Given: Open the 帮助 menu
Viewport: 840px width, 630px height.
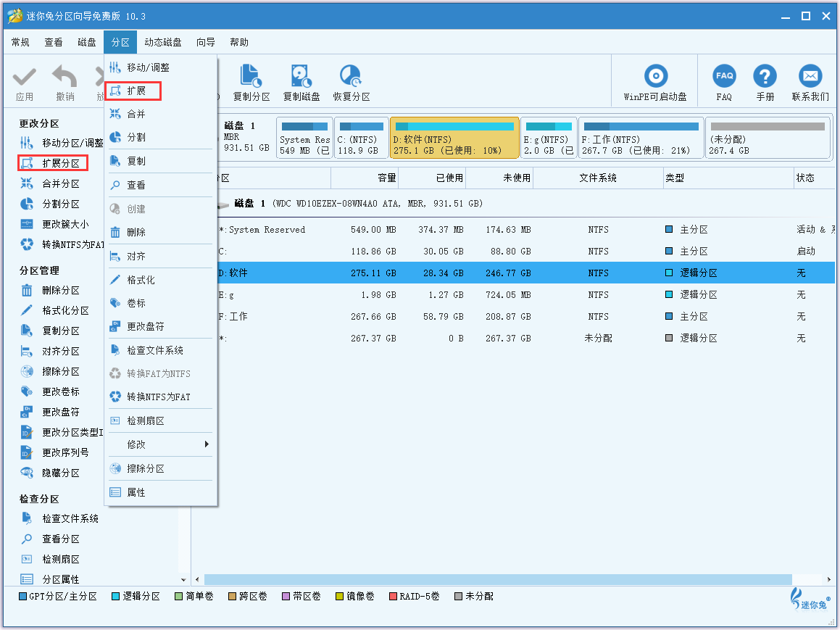Looking at the screenshot, I should [239, 42].
